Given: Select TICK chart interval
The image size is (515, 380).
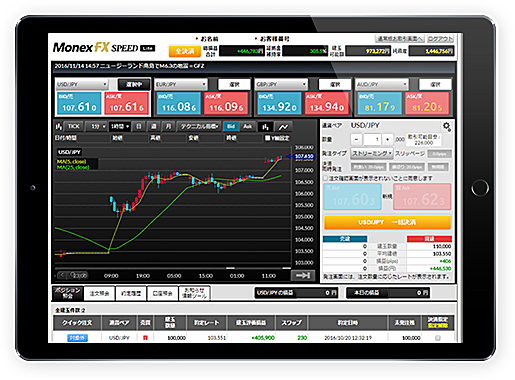Looking at the screenshot, I should (73, 127).
